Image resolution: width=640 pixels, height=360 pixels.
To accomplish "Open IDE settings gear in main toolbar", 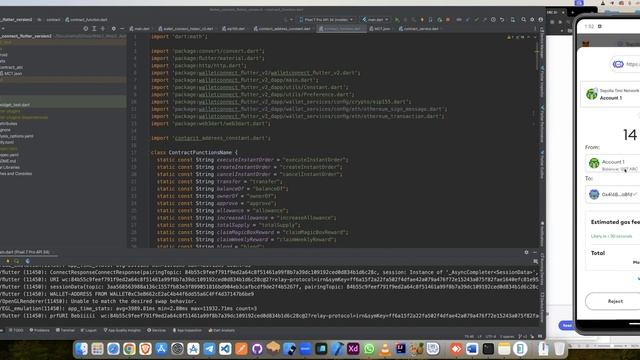I will (532, 20).
